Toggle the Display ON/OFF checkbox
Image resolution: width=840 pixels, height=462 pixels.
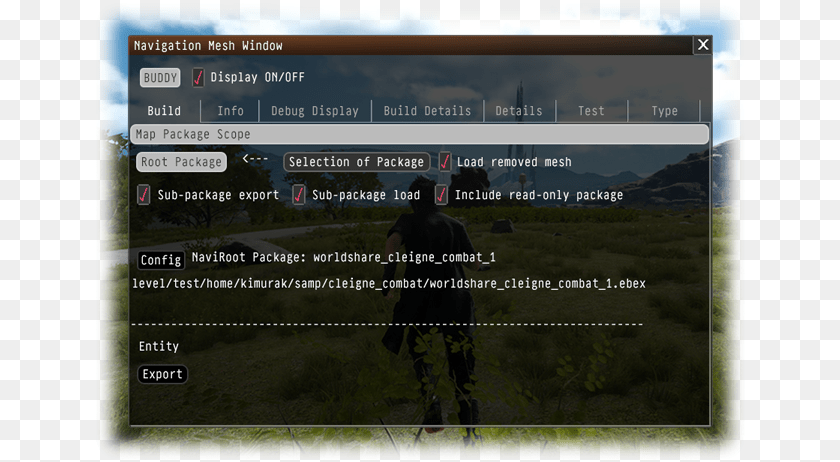(198, 78)
